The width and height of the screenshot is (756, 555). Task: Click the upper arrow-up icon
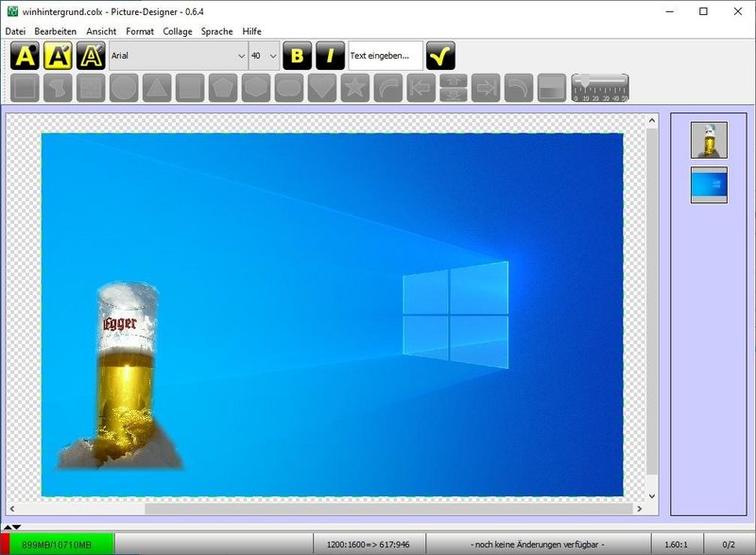454,80
